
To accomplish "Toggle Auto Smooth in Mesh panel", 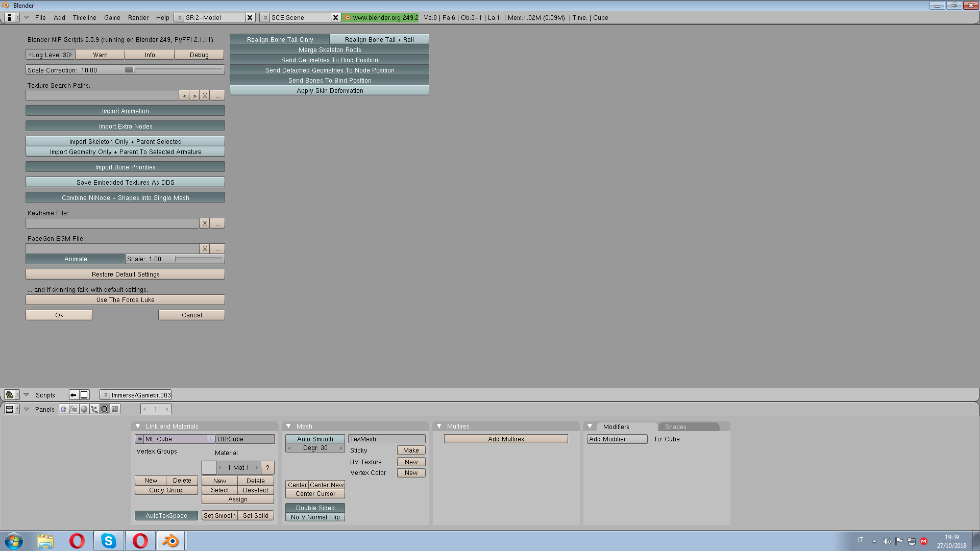I will [315, 439].
